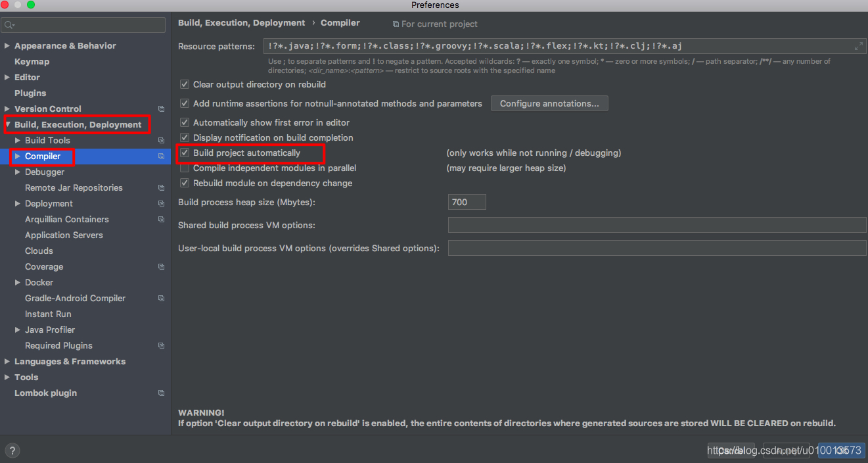Image resolution: width=868 pixels, height=463 pixels.
Task: Expand the Version Control section arrow
Action: 7,109
